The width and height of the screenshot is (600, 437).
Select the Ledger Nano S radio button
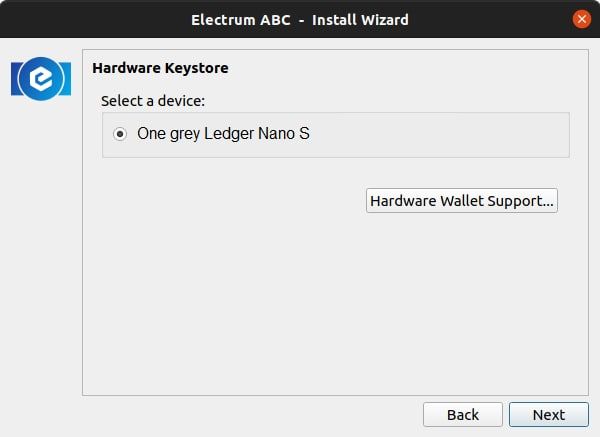click(x=121, y=134)
